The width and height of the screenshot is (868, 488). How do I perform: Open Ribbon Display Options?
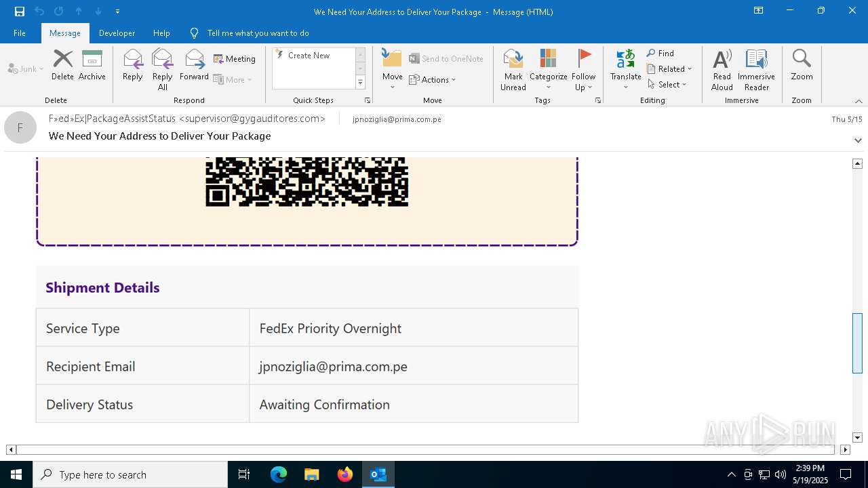(758, 11)
